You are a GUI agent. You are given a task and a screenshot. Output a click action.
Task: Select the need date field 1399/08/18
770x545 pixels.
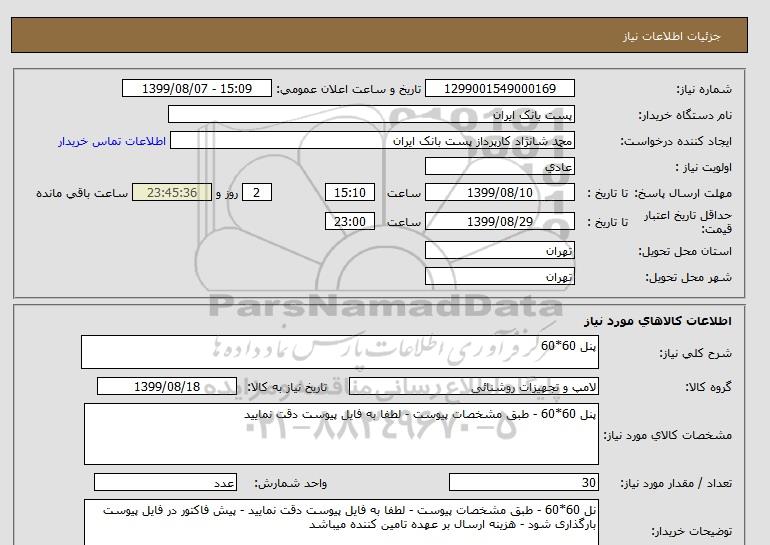167,386
